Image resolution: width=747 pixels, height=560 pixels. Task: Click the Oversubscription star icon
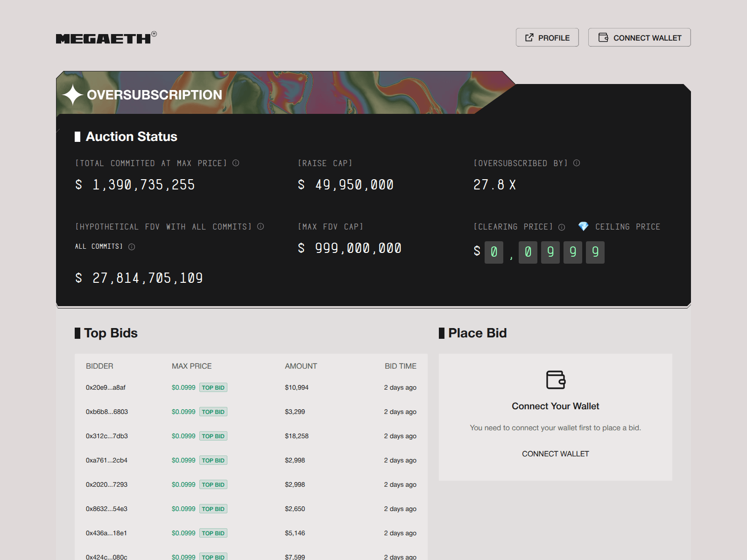[x=73, y=95]
